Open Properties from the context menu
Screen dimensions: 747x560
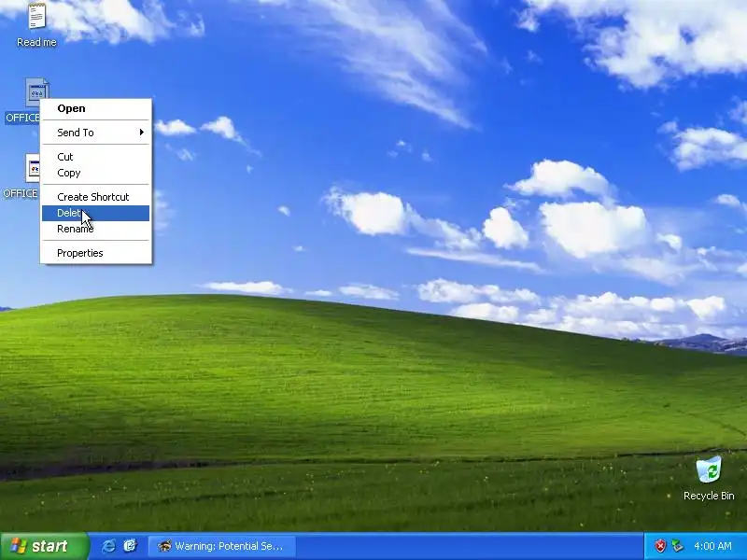(x=96, y=253)
